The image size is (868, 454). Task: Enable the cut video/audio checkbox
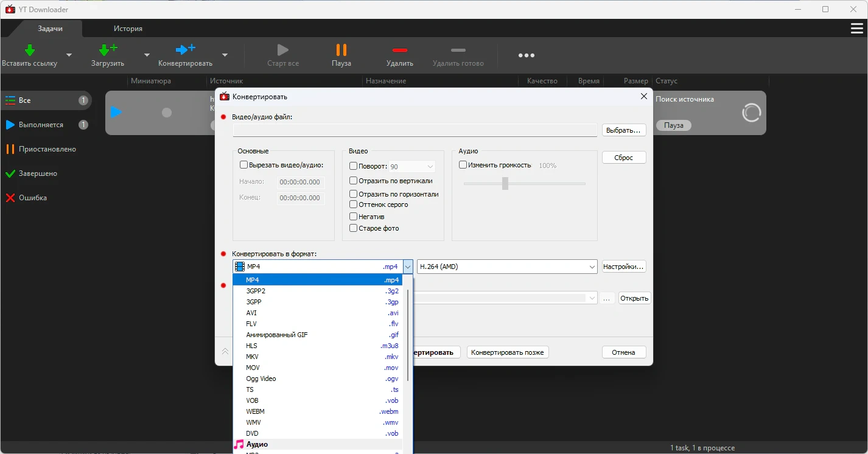244,165
